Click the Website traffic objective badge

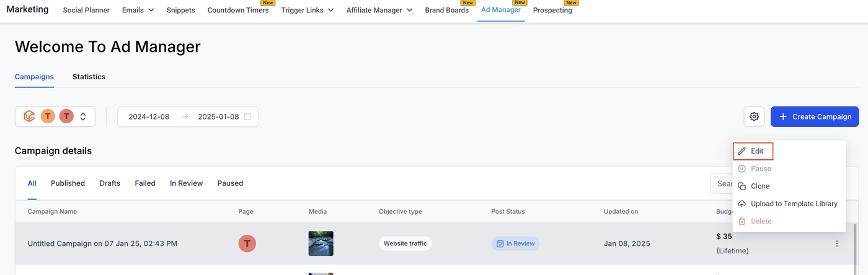[x=405, y=243]
